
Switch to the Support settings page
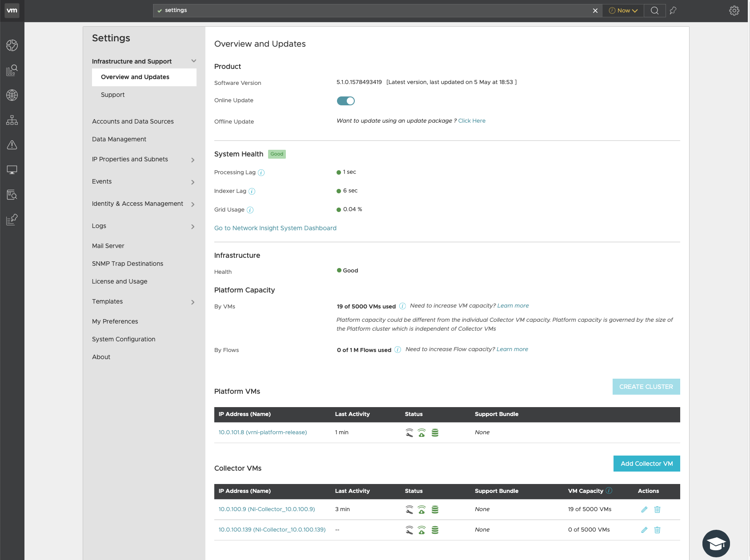click(112, 95)
